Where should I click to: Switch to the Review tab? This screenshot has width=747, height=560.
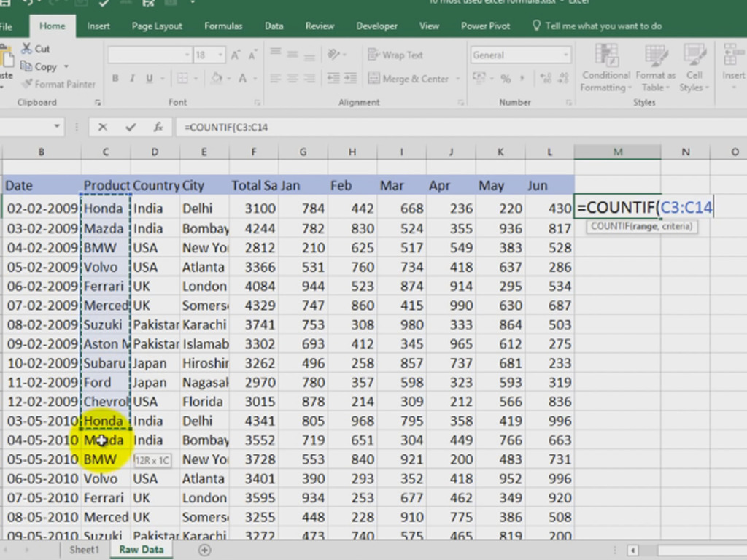click(320, 26)
